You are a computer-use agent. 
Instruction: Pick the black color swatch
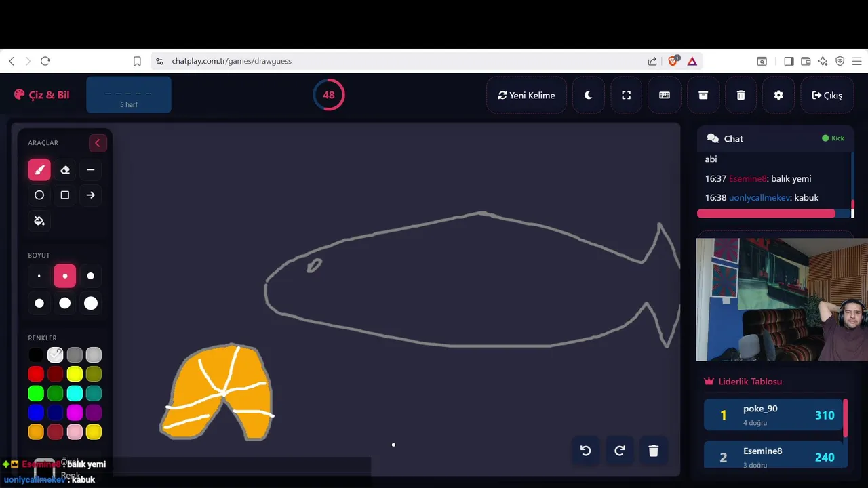tap(36, 354)
